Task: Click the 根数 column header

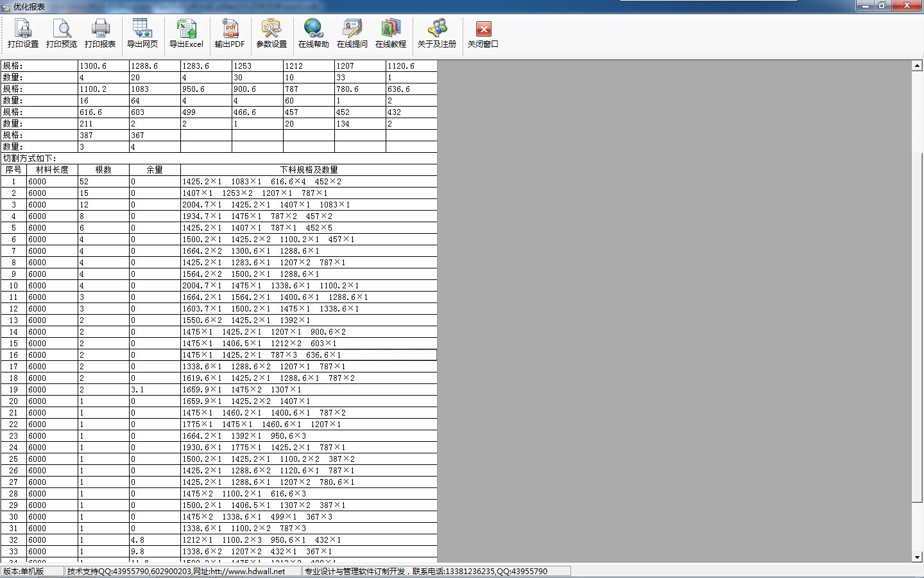Action: click(x=103, y=170)
